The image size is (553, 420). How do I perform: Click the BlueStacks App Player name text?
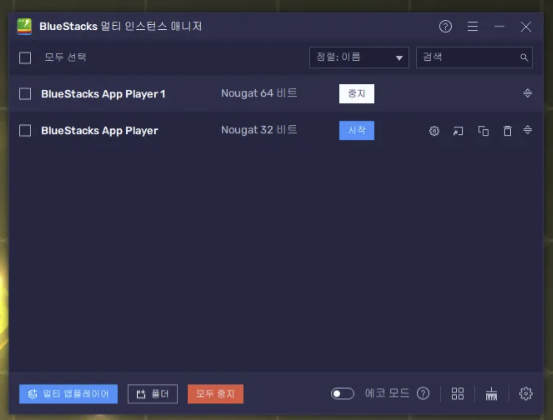(99, 130)
